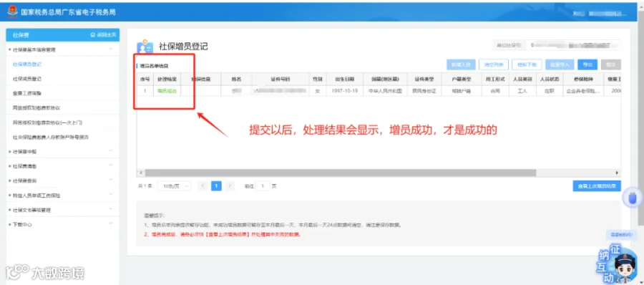Image resolution: width=644 pixels, height=285 pixels.
Task: Click the 居民身份证 cell
Action: (424, 91)
